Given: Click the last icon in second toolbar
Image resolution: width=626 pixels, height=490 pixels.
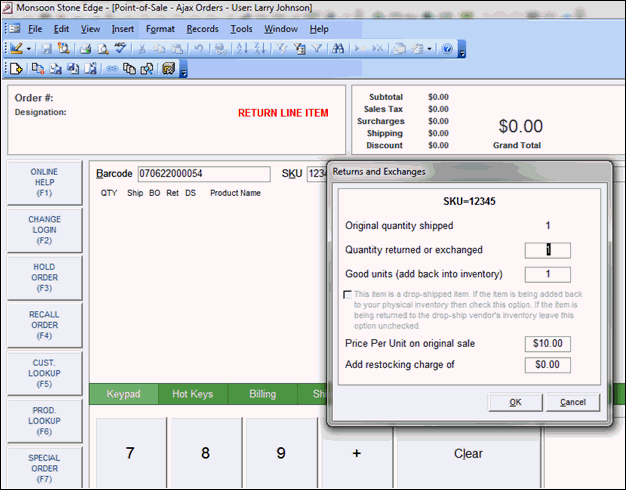Looking at the screenshot, I should pos(169,69).
